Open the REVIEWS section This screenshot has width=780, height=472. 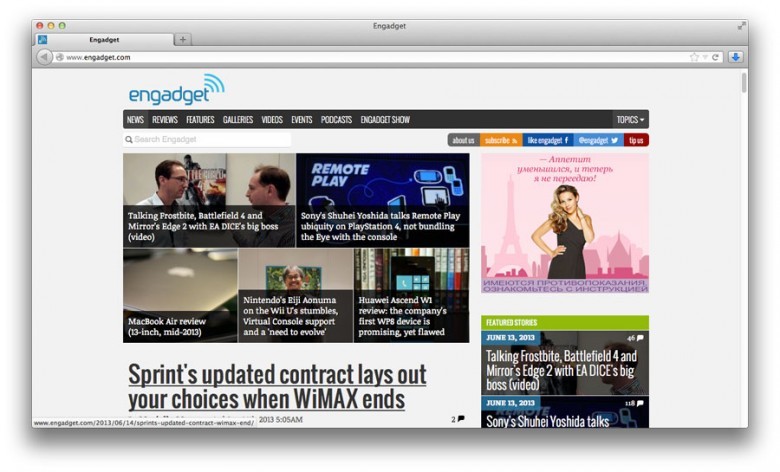pos(165,119)
